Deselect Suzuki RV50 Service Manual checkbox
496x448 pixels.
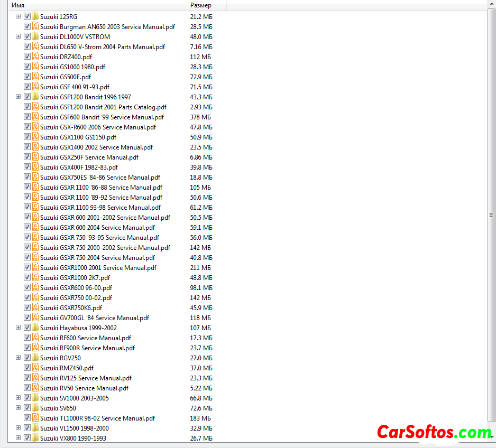27,388
